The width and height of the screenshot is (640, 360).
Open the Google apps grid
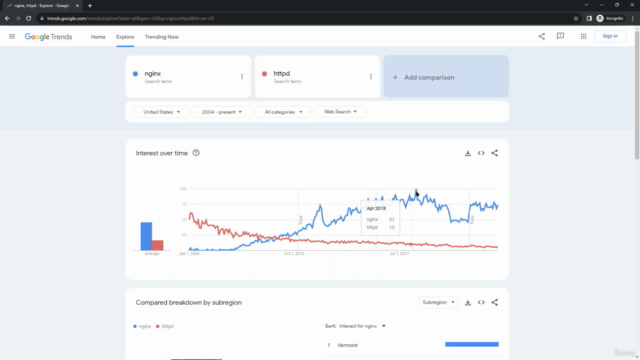(x=583, y=36)
